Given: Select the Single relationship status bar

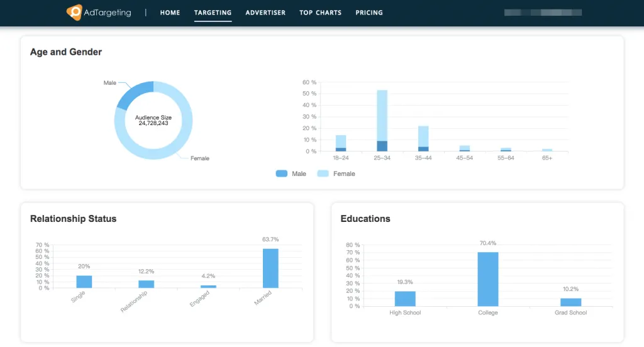Looking at the screenshot, I should [84, 282].
